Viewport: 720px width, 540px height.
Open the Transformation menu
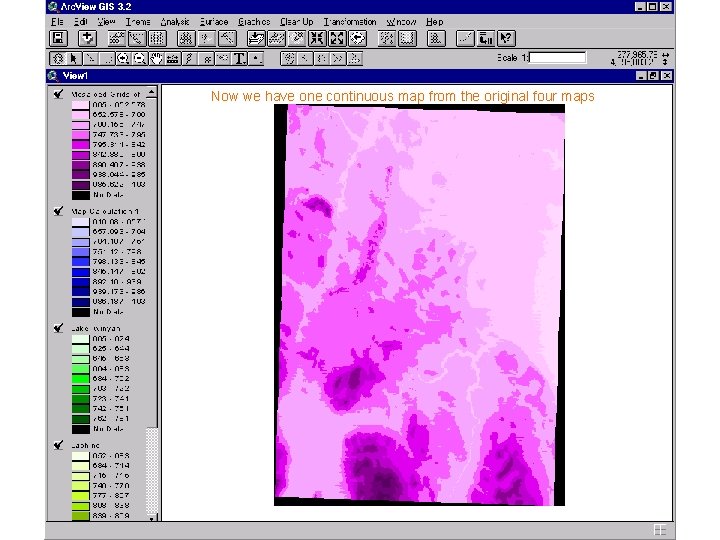(x=348, y=21)
